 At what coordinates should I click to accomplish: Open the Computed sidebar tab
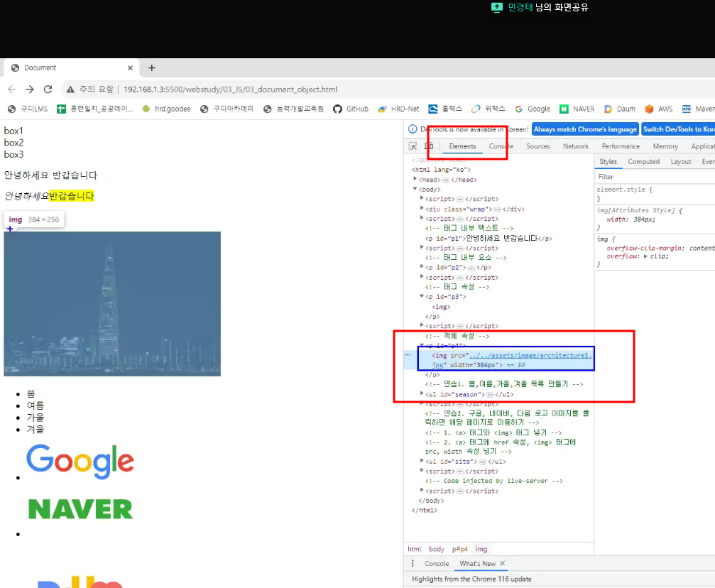[643, 161]
